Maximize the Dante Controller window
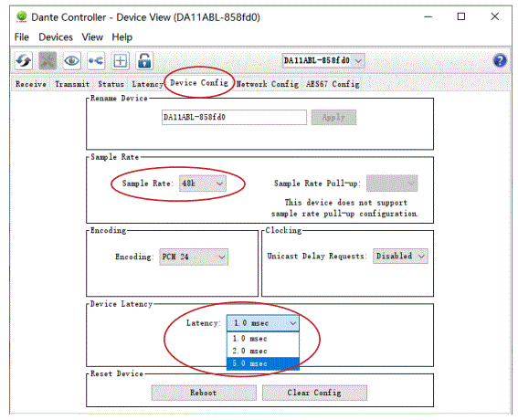 click(461, 16)
